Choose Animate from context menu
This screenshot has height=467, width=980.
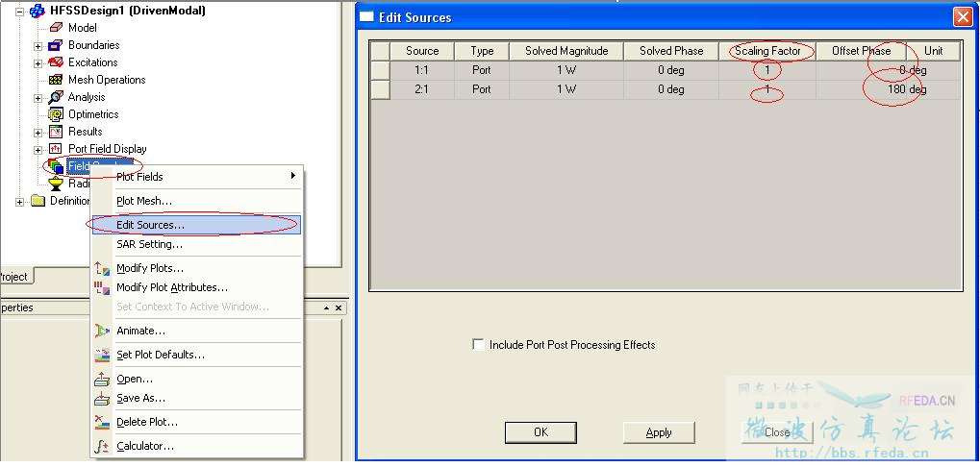(x=196, y=331)
